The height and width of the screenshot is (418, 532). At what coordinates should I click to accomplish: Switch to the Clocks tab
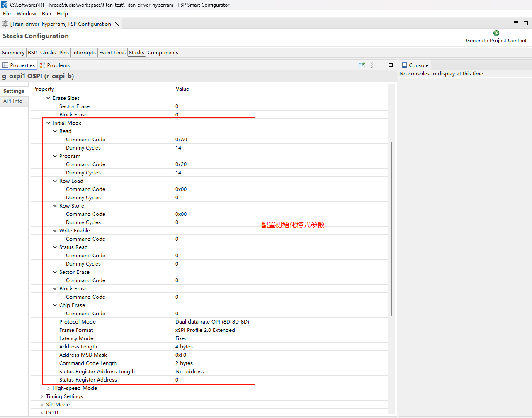tap(48, 53)
